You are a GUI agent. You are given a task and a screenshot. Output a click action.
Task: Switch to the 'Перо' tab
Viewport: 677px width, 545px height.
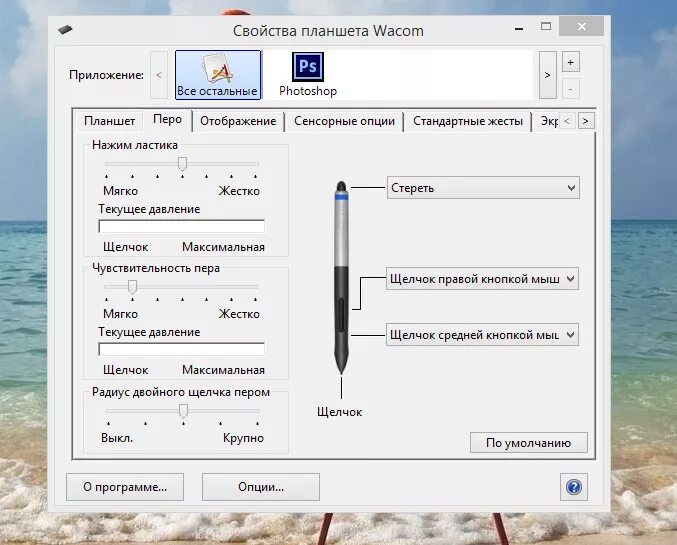pos(167,120)
